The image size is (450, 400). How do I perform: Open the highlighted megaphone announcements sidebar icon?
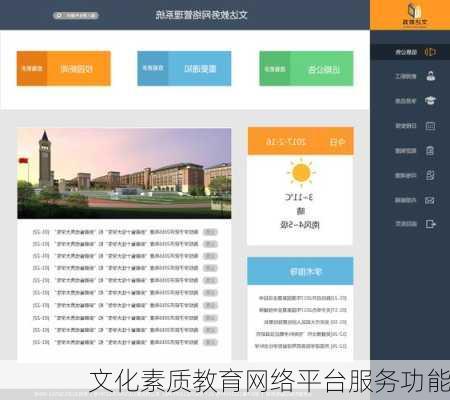click(430, 52)
